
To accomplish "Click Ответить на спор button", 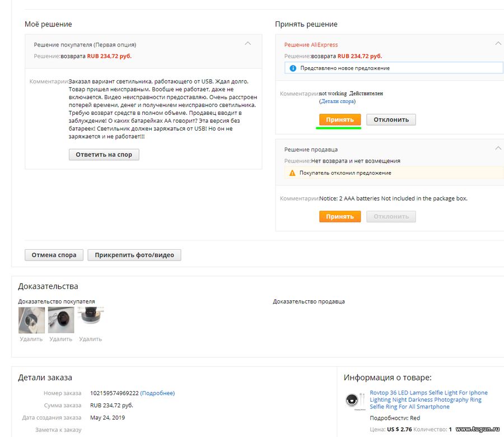I will click(104, 155).
